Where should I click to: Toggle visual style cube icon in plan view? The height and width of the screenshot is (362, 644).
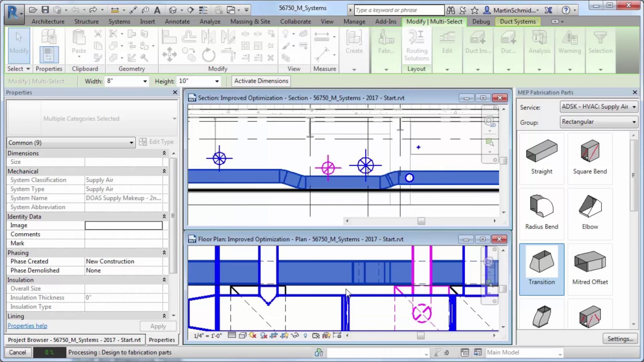[x=243, y=335]
